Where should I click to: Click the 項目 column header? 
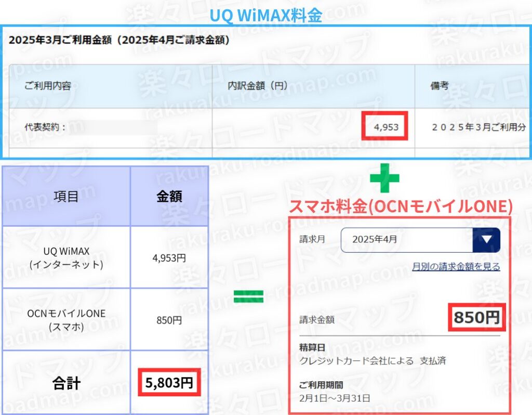click(x=65, y=197)
